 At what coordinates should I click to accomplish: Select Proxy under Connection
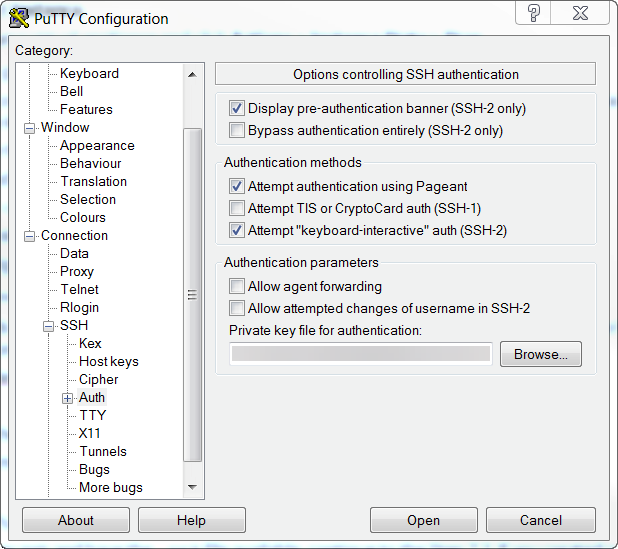click(77, 272)
